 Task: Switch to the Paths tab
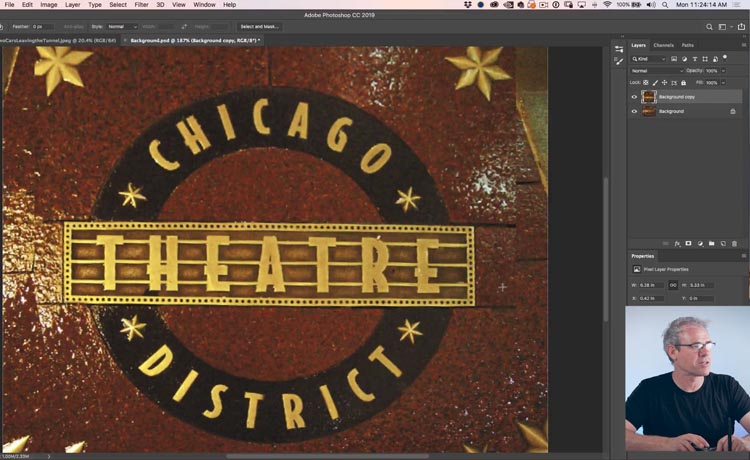(x=688, y=45)
